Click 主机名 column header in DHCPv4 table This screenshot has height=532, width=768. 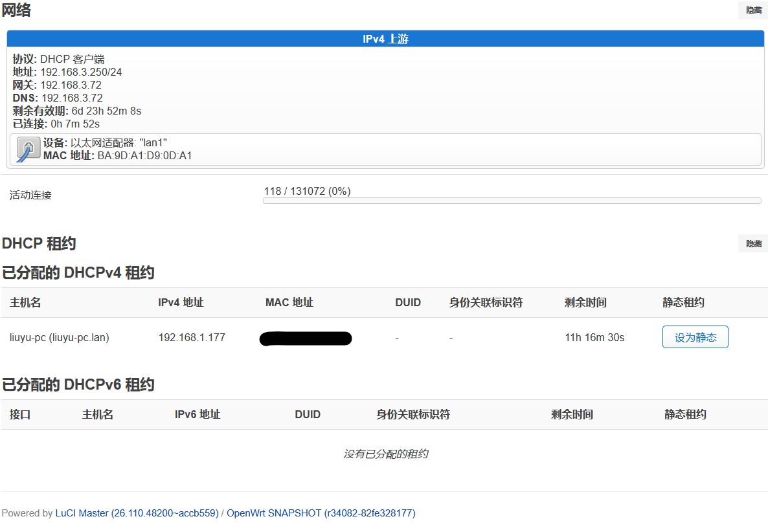(x=25, y=302)
